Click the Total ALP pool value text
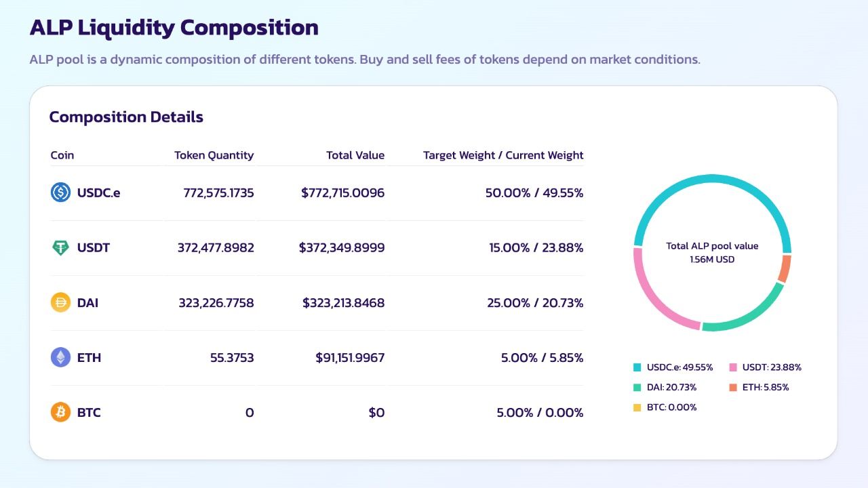The height and width of the screenshot is (488, 868). click(x=712, y=246)
